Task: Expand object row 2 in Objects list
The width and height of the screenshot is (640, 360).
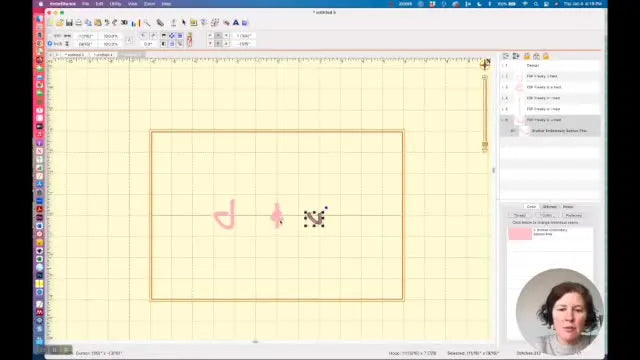Action: point(503,76)
